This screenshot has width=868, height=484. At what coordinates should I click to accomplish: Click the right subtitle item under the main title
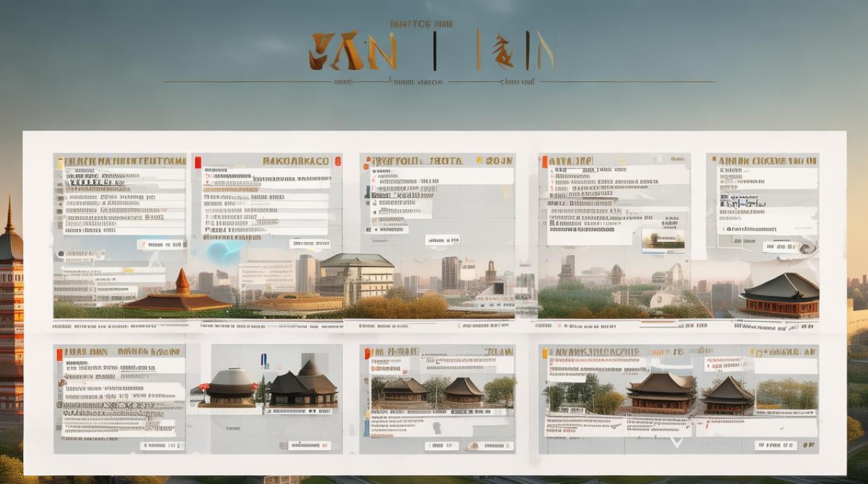pyautogui.click(x=520, y=82)
